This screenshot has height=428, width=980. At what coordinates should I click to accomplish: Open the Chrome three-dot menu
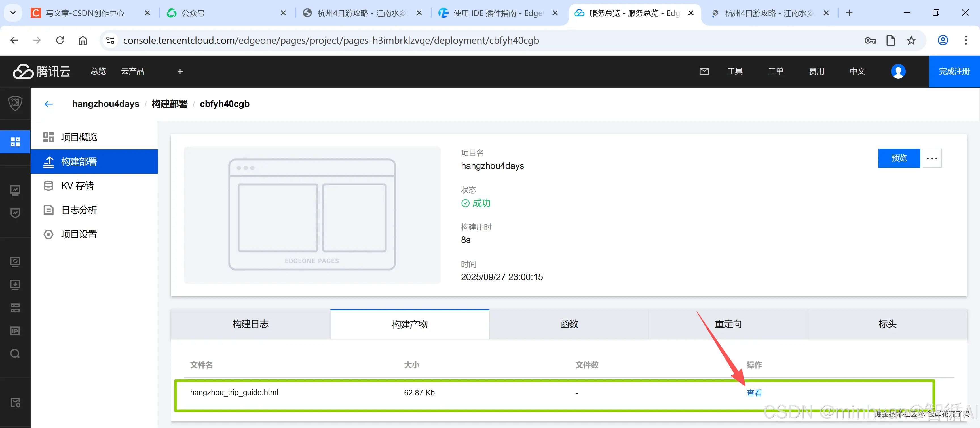pyautogui.click(x=966, y=40)
